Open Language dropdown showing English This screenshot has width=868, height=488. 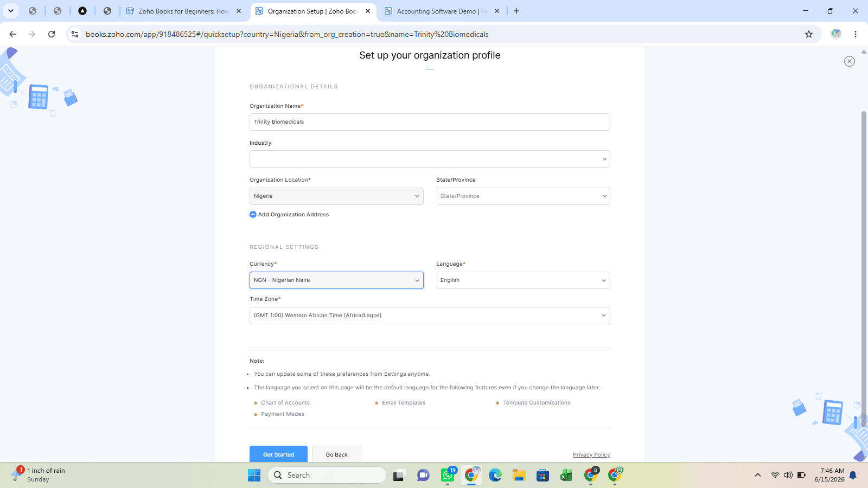point(523,280)
